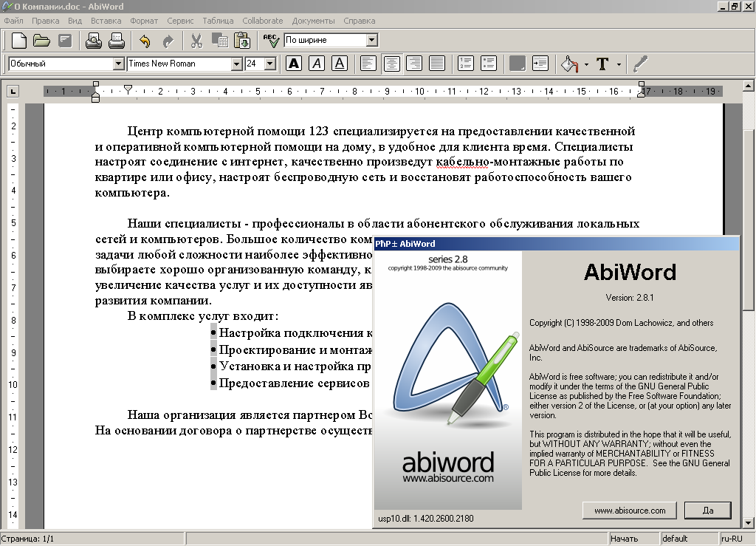Click the 'Times New Roman' font name field
This screenshot has height=546, width=756.
pyautogui.click(x=179, y=64)
